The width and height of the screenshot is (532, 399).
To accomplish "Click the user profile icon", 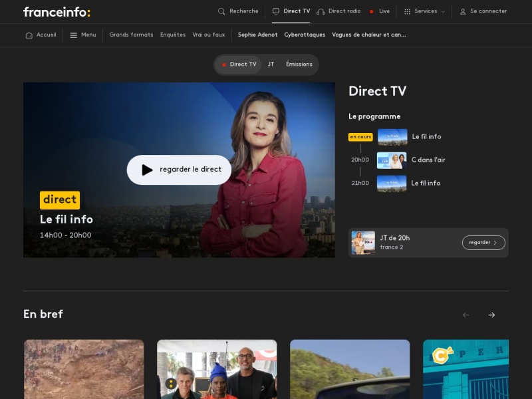I will tap(463, 11).
